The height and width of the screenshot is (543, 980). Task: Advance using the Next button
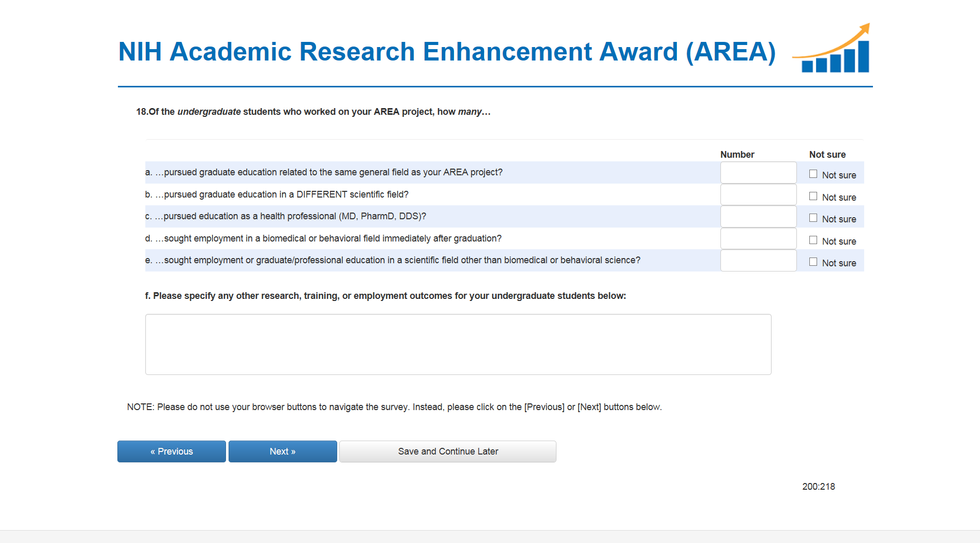point(282,451)
